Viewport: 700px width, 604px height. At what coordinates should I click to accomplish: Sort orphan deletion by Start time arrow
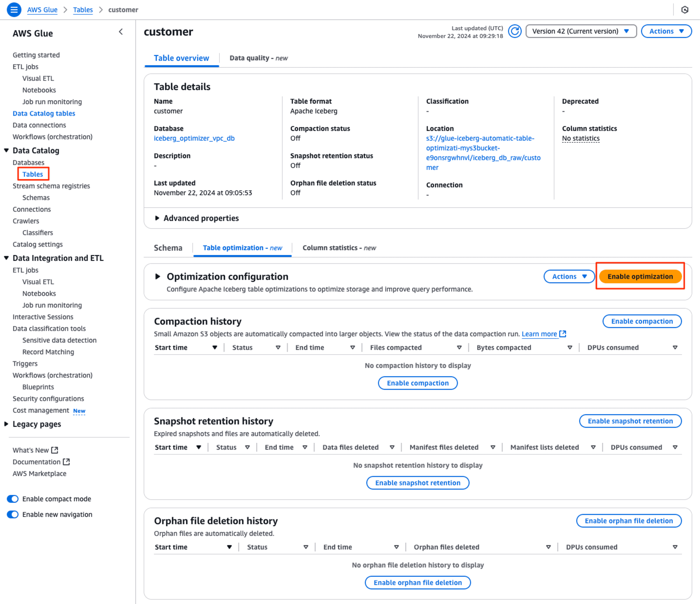click(x=229, y=547)
